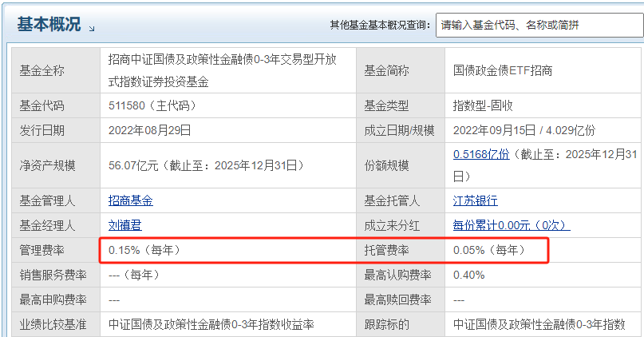Viewport: 644px width, 337px height.
Task: Click the small arrow icon beside 基本概况
Action: 92,28
